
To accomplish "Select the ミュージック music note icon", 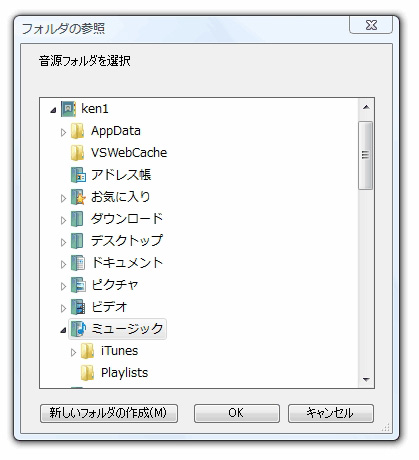I will [79, 329].
